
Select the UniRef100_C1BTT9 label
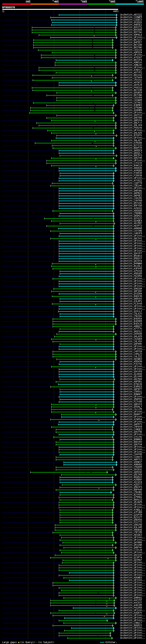click(131, 183)
